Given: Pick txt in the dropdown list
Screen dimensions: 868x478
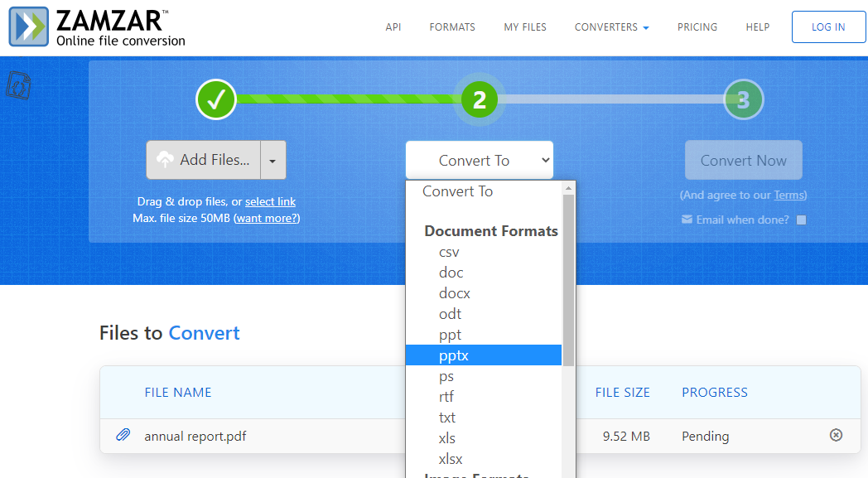Looking at the screenshot, I should click(484, 417).
